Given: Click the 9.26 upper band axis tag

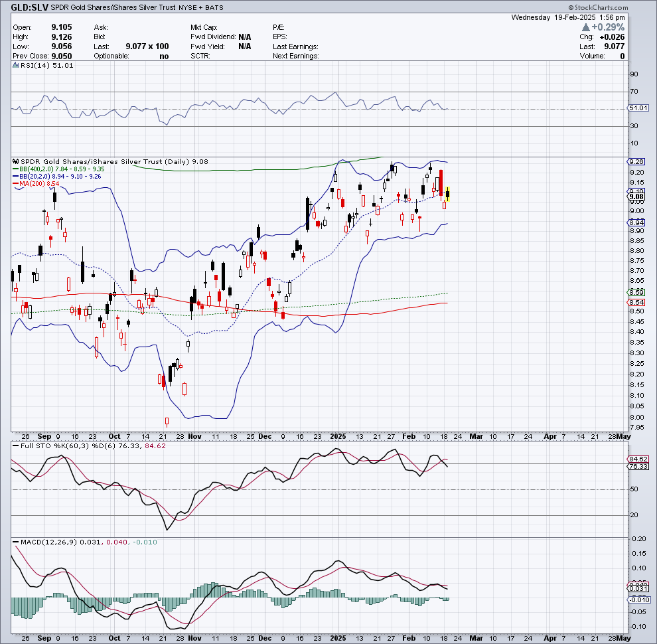Looking at the screenshot, I should coord(636,161).
